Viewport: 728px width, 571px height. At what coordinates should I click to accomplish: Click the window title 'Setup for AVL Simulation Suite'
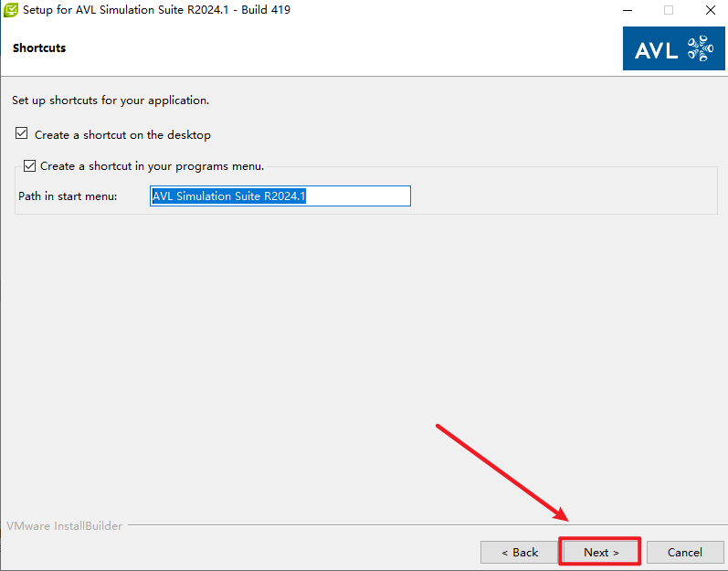point(155,10)
